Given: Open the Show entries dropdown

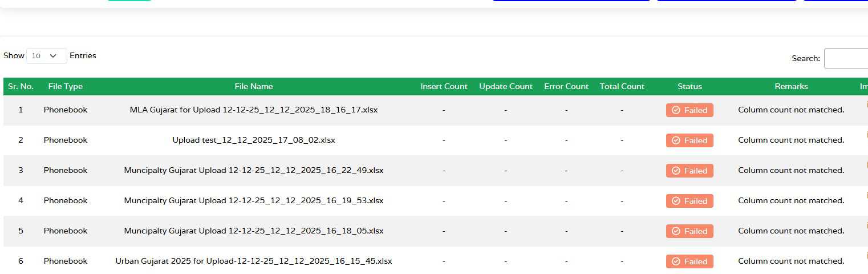Looking at the screenshot, I should [x=46, y=56].
